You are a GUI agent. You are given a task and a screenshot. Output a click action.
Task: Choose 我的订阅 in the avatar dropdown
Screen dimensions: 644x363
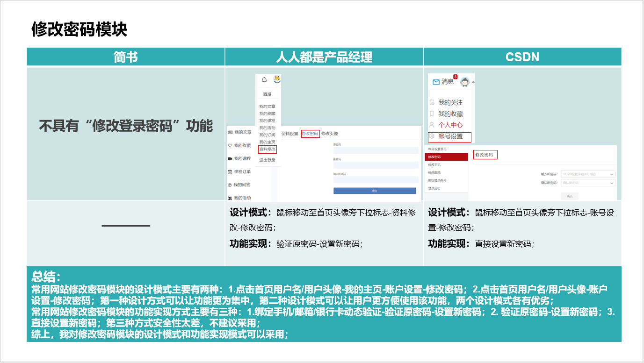pos(268,135)
